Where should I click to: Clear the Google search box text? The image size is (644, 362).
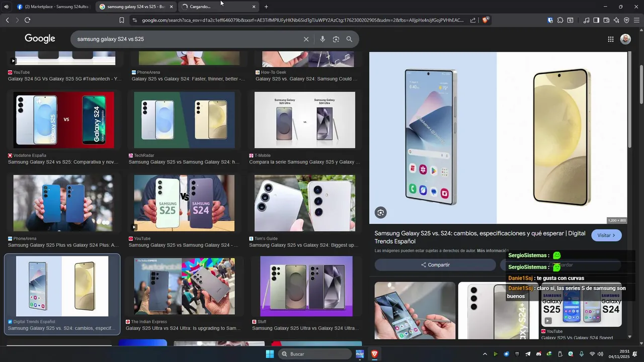[x=306, y=39]
